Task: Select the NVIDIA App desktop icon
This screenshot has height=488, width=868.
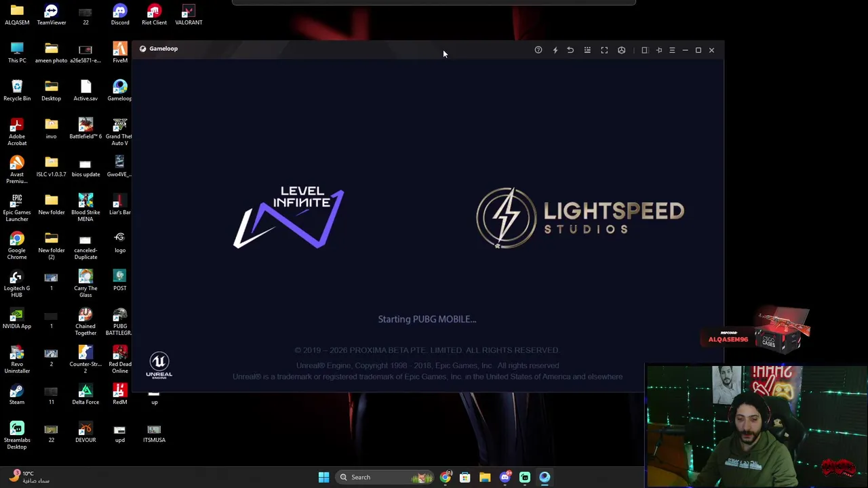Action: pyautogui.click(x=17, y=319)
